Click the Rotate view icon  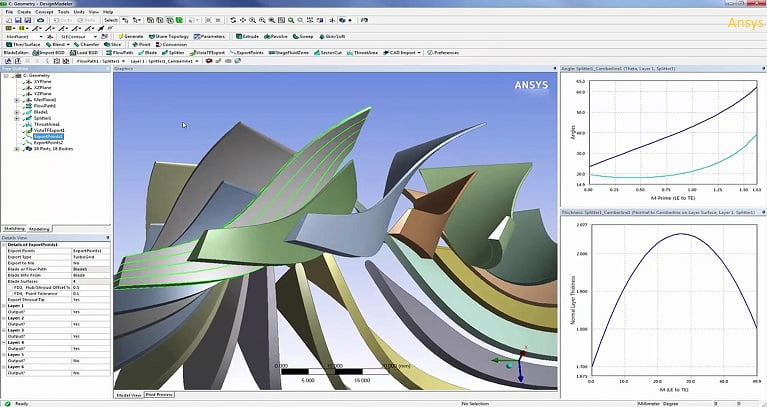pyautogui.click(x=233, y=20)
